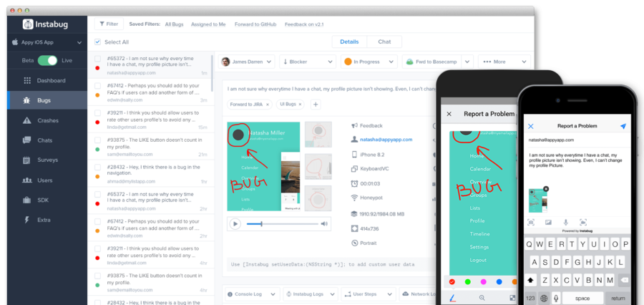Select the pen drawing tool on the phone

click(x=453, y=297)
